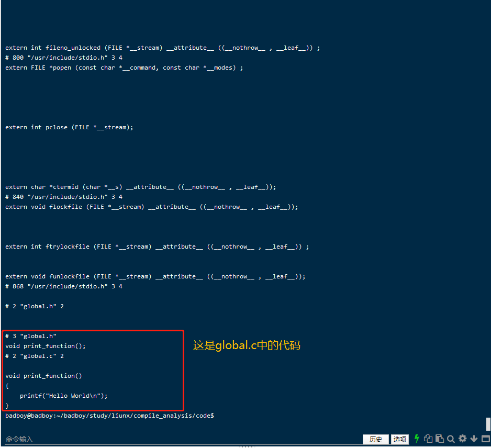Click the 'extern int fileno_unlocked' line
This screenshot has height=448, width=491.
[x=162, y=48]
